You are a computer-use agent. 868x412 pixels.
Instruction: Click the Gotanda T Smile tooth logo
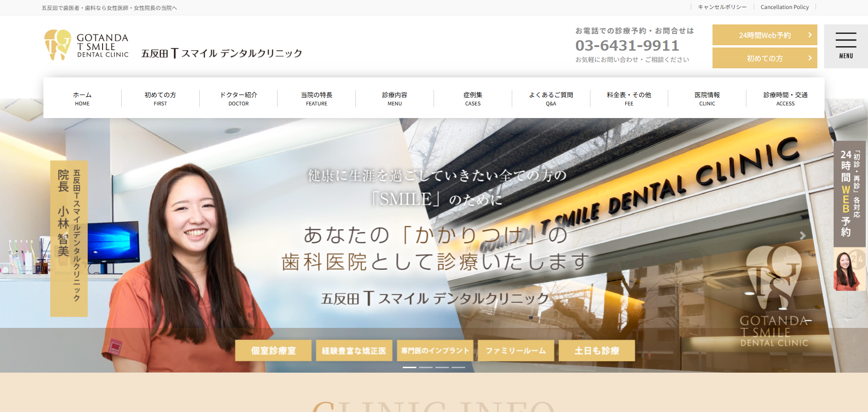pyautogui.click(x=58, y=45)
